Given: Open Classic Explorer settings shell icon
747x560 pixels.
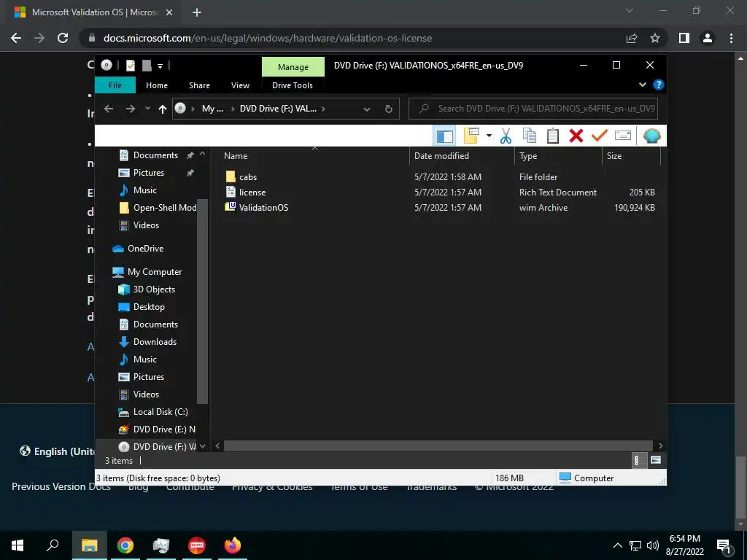Looking at the screenshot, I should pyautogui.click(x=651, y=136).
